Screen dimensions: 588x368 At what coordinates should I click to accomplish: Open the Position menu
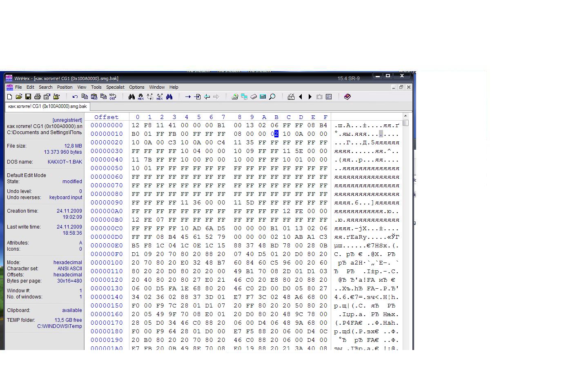65,87
